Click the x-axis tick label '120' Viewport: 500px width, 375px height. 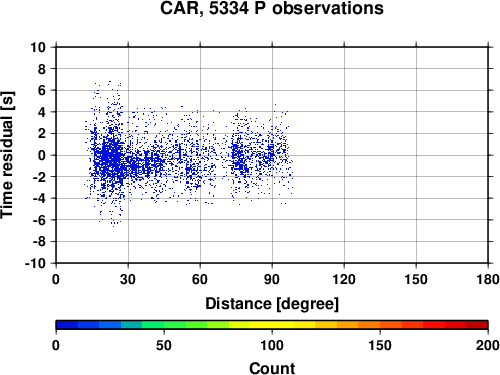coord(344,279)
